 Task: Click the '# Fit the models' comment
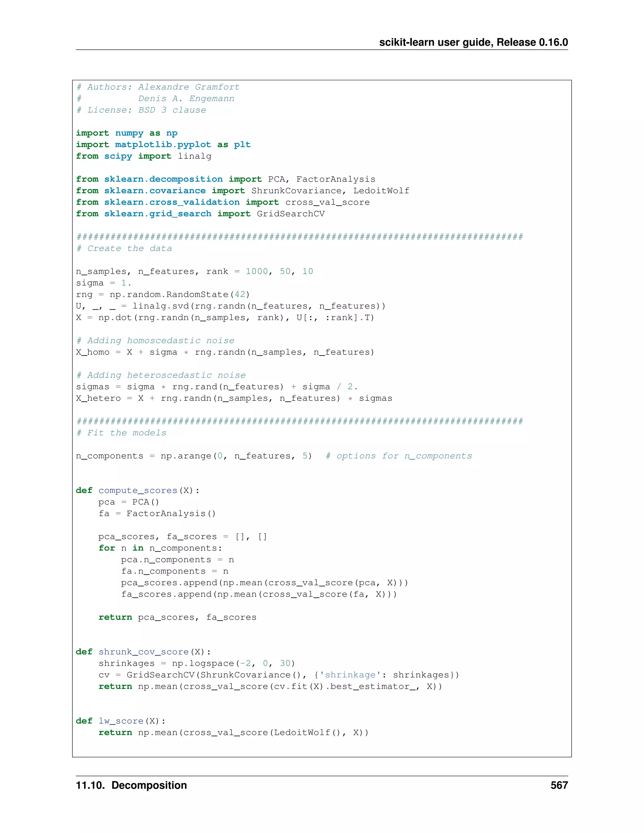coord(121,433)
